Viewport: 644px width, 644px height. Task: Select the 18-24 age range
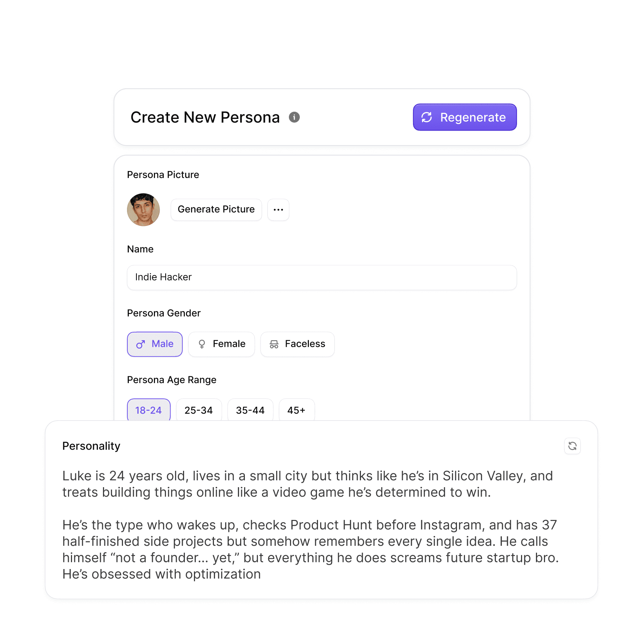(x=149, y=410)
